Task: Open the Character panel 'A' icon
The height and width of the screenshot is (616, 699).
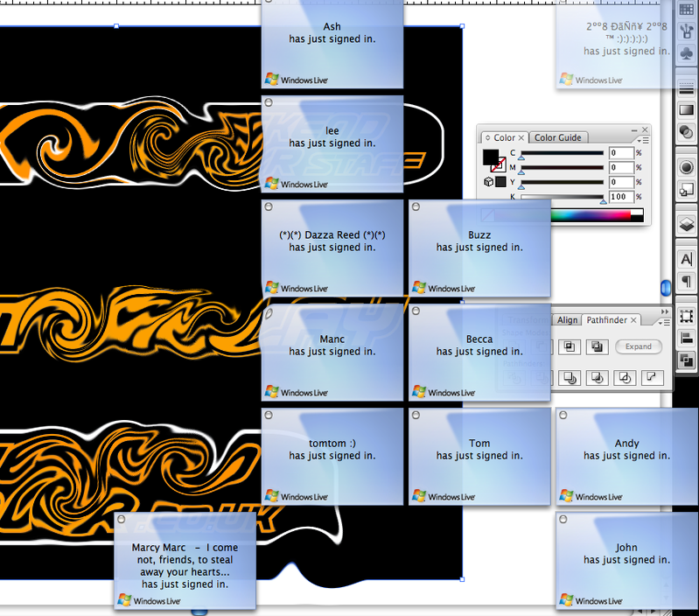Action: tap(687, 259)
